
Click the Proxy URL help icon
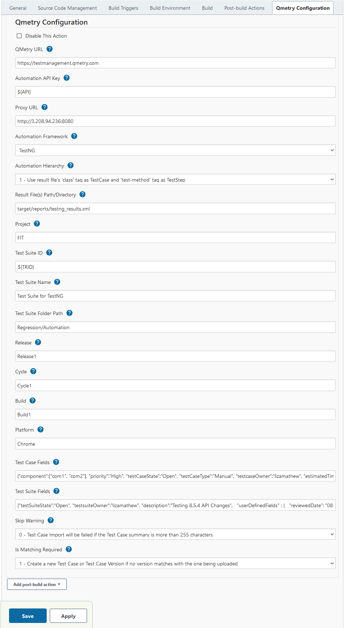45,107
